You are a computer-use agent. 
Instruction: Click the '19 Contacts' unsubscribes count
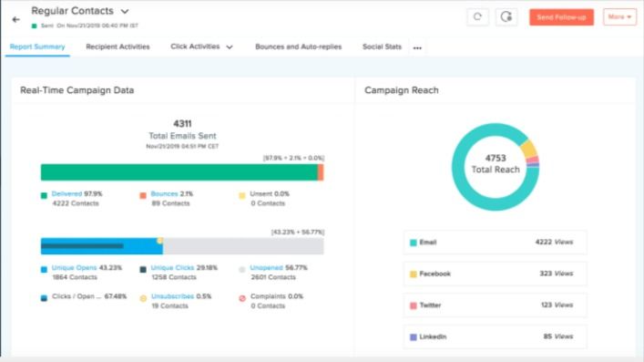pyautogui.click(x=169, y=305)
